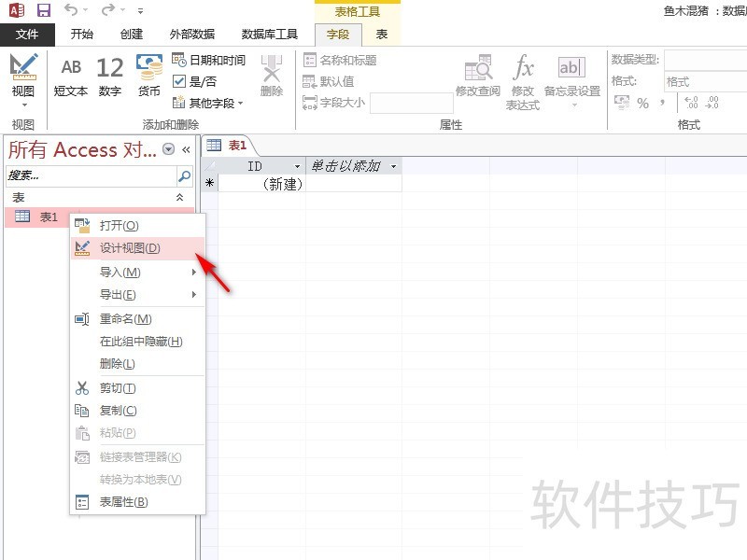This screenshot has height=560, width=747.
Task: Choose 剪切(T) from context menu
Action: (x=137, y=388)
